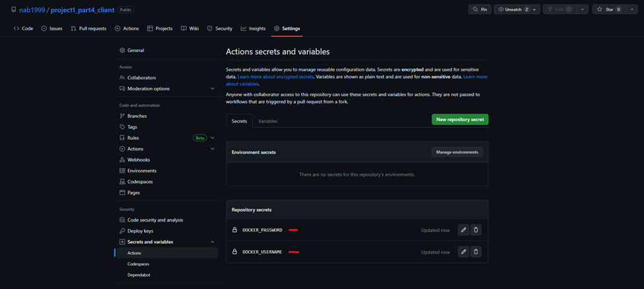Edit the DOCKER_USERNAME secret pencil icon
Viewport: 644px width, 289px height.
pos(463,252)
